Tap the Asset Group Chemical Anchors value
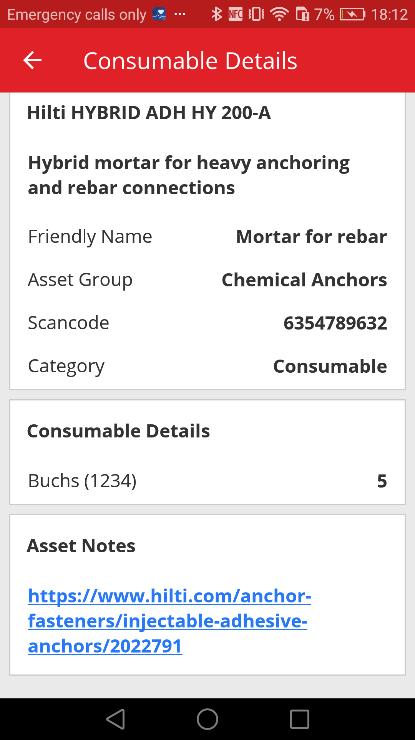The image size is (415, 740). click(x=305, y=280)
